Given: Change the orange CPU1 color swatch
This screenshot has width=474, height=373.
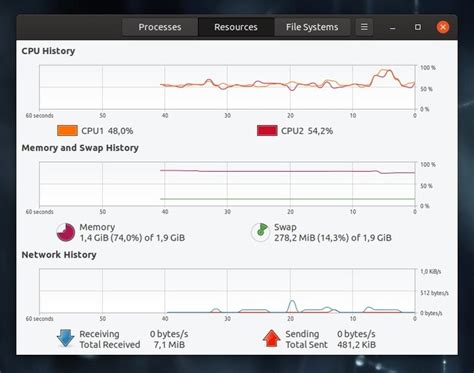Looking at the screenshot, I should click(67, 131).
